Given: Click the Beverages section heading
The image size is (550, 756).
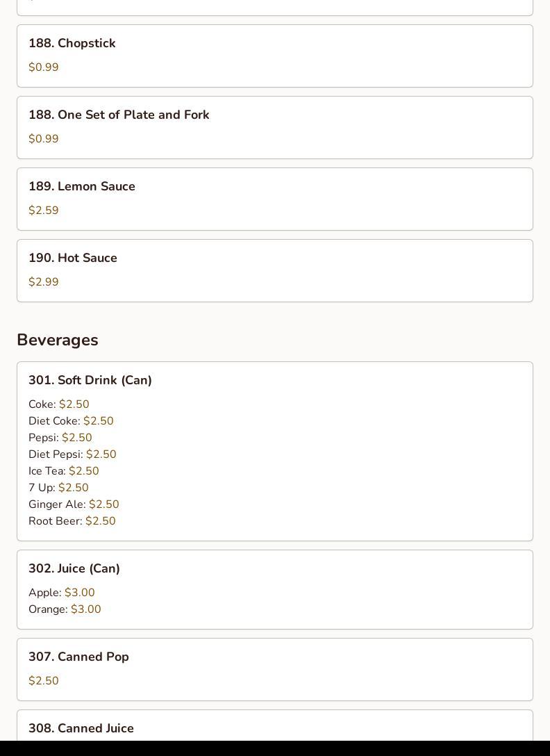Looking at the screenshot, I should pyautogui.click(x=58, y=340).
